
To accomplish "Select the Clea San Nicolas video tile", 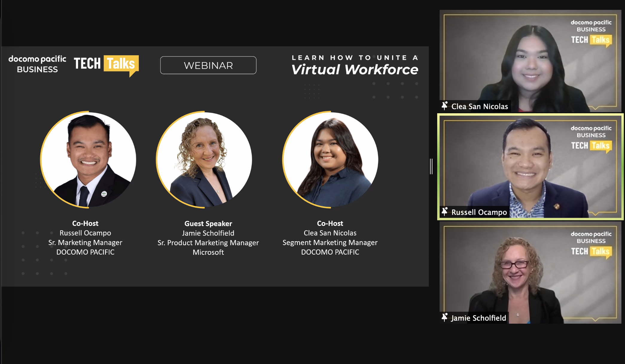I will click(531, 61).
